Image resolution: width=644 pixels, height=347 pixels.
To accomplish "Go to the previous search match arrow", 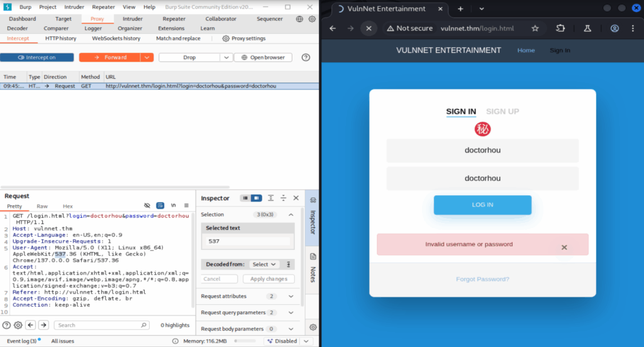I will pyautogui.click(x=31, y=325).
